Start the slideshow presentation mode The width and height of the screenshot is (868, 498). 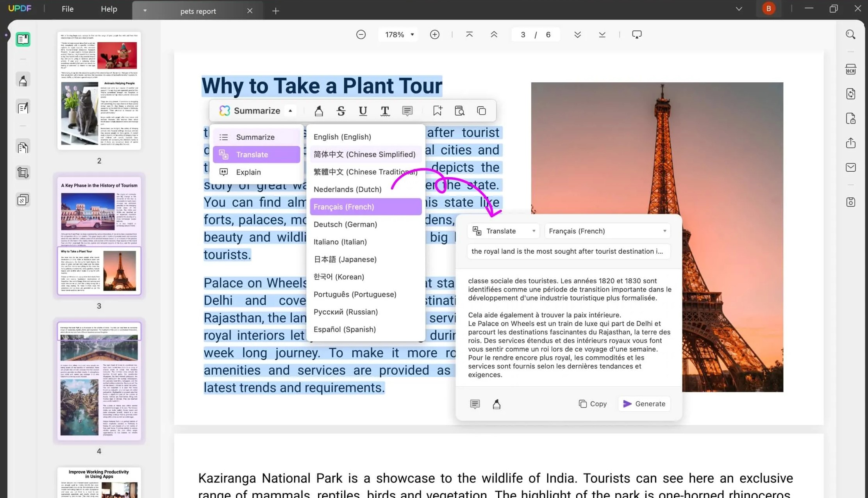(637, 34)
